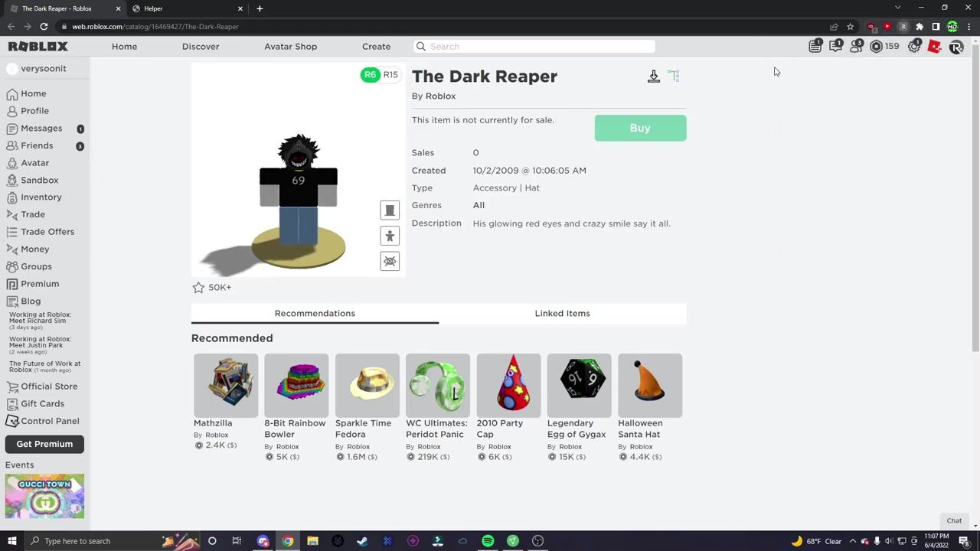
Task: Open the green HD profile icon
Action: 952,27
